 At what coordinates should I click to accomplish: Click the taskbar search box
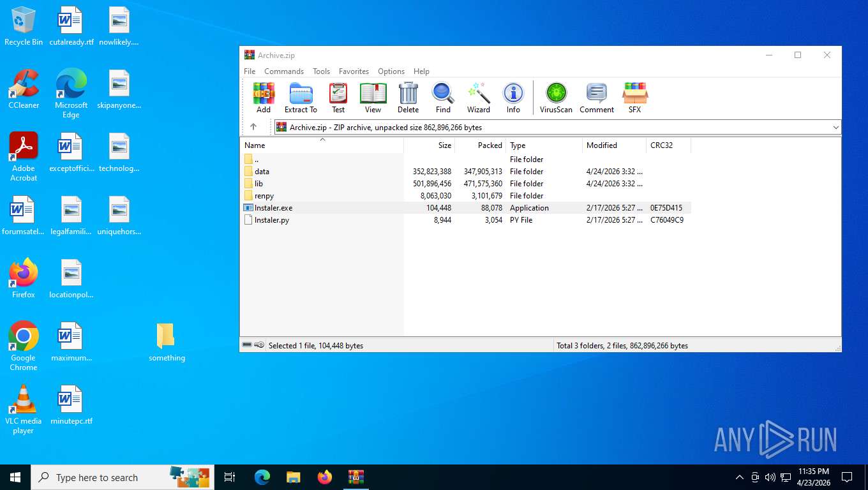point(122,477)
